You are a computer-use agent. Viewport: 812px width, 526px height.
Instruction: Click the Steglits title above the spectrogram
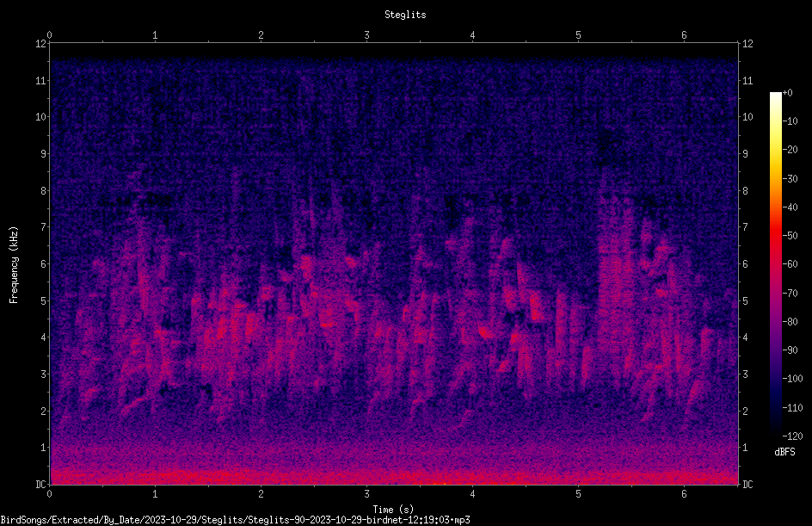click(405, 15)
